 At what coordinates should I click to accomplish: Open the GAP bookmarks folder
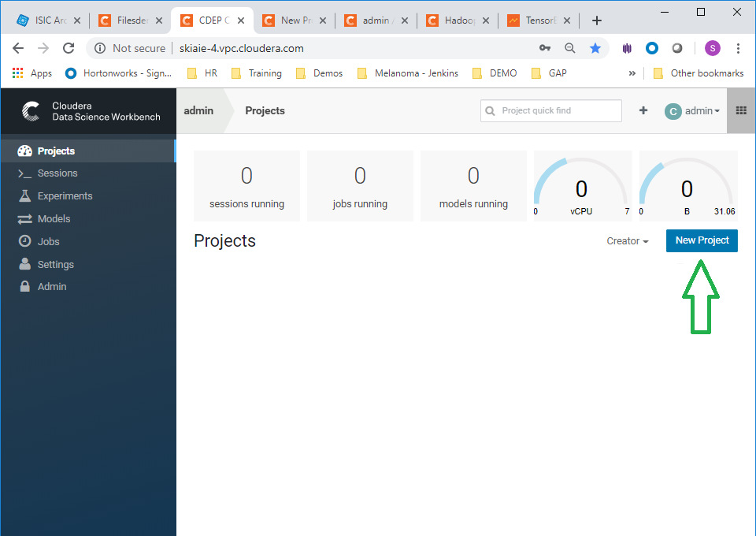click(x=549, y=73)
